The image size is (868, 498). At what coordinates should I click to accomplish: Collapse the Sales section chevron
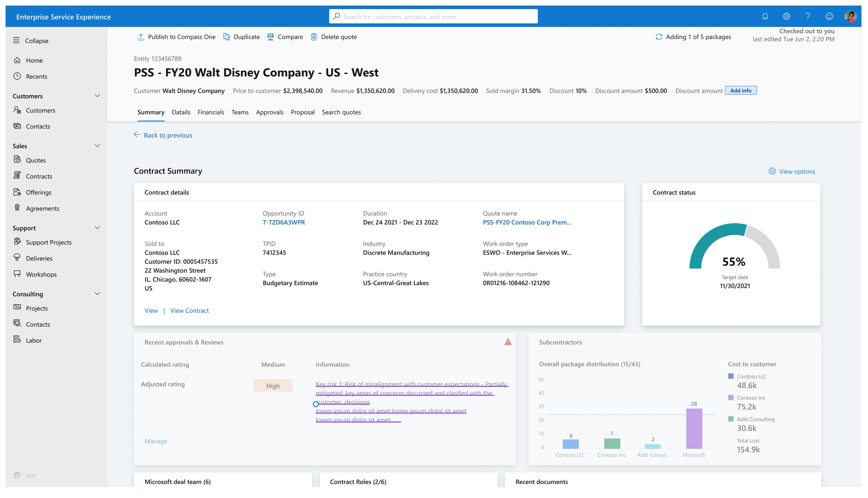click(x=97, y=146)
